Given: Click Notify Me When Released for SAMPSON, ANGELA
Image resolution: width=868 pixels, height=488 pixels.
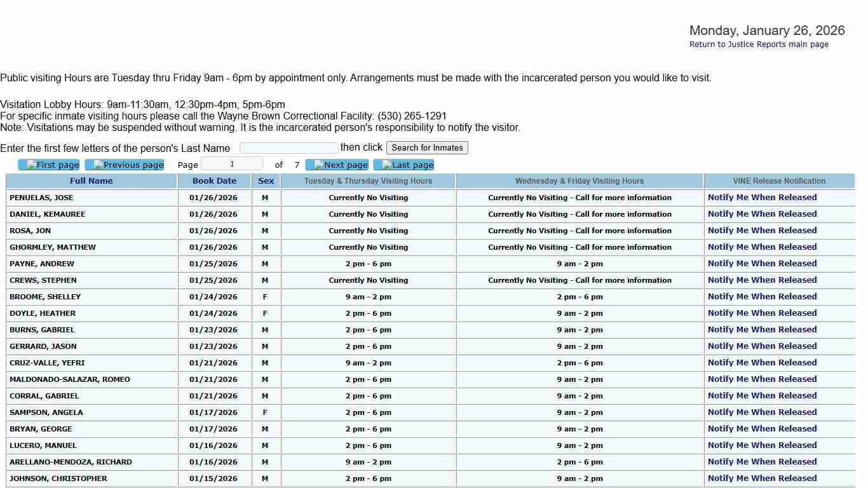Looking at the screenshot, I should tap(762, 412).
